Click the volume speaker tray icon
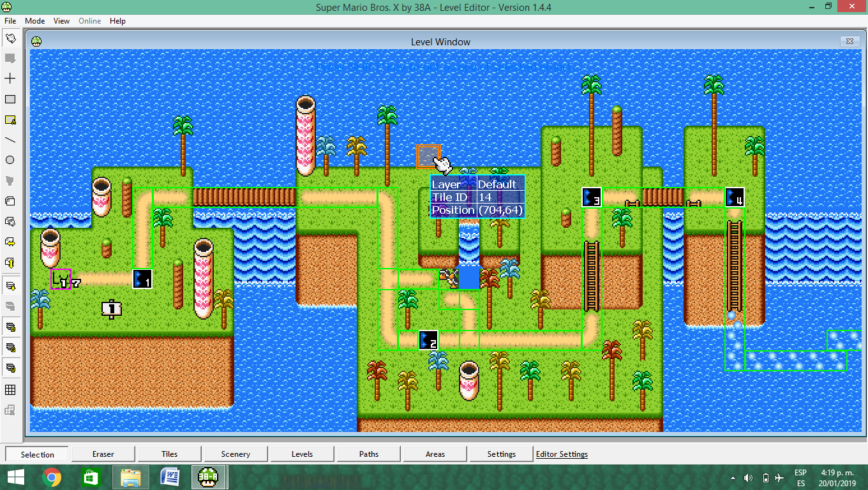Viewport: 868px width, 490px height. pos(749,478)
